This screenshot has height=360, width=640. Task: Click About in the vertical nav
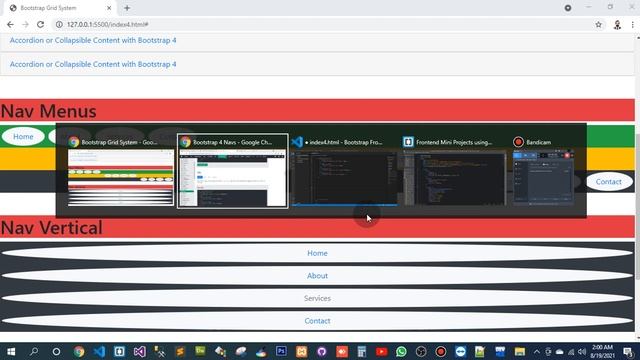[317, 276]
